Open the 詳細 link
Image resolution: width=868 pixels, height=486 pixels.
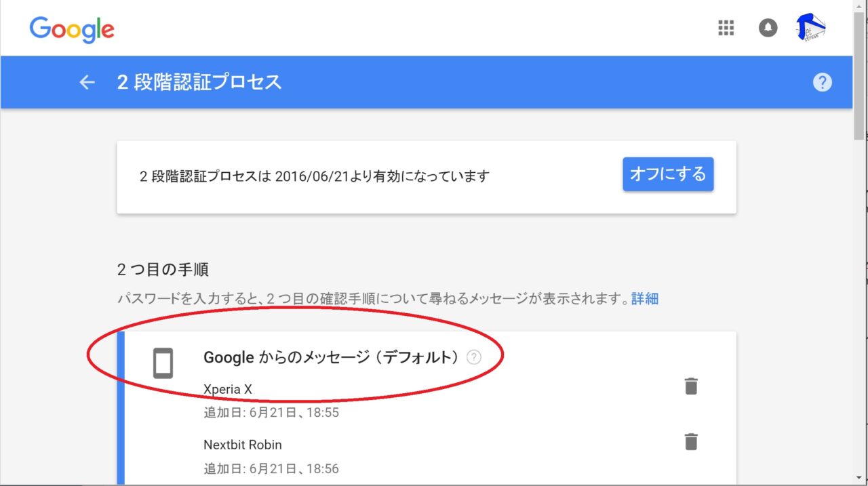coord(645,299)
